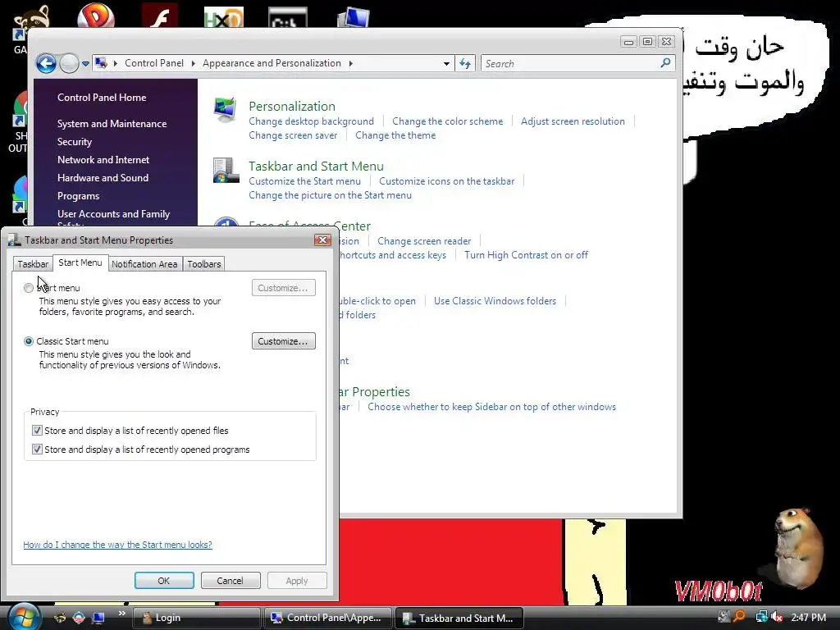Viewport: 840px width, 630px height.
Task: Open the Start menu looks help link
Action: (118, 545)
